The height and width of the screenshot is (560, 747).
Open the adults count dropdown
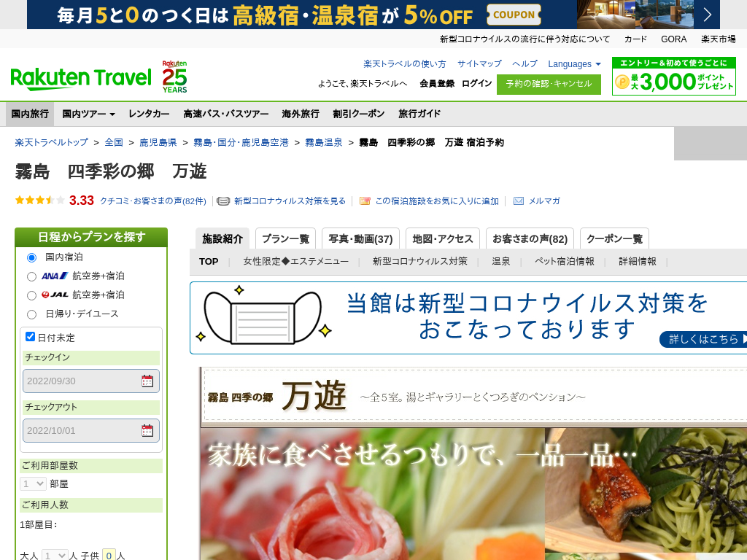coord(54,556)
